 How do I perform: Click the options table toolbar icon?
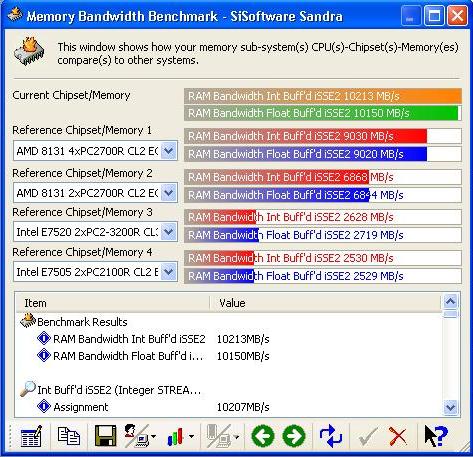click(31, 436)
